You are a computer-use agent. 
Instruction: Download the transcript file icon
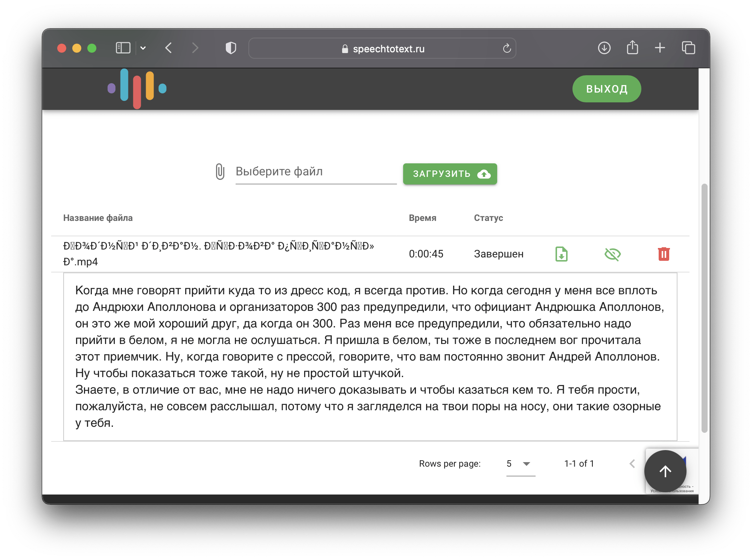562,254
